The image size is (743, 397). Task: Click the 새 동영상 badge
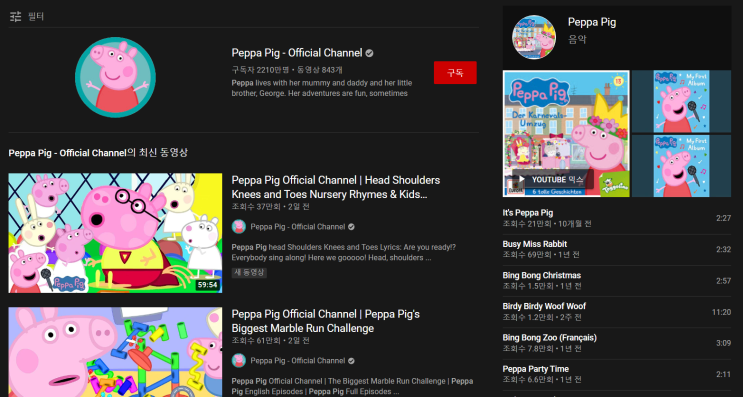[x=249, y=273]
